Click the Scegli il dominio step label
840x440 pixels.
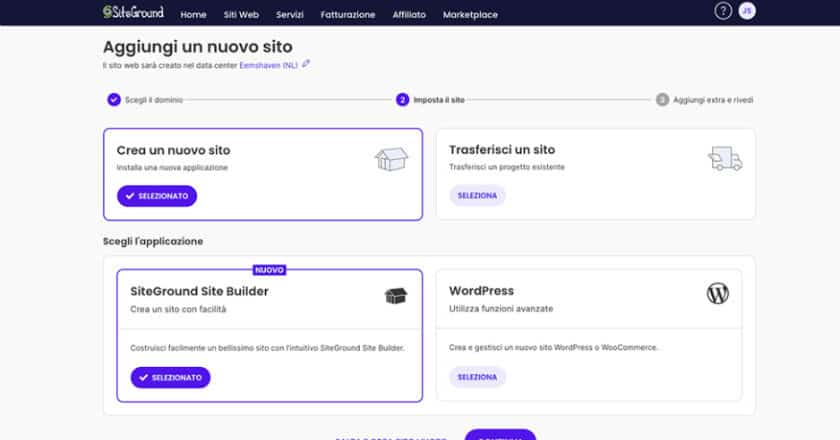pos(154,100)
